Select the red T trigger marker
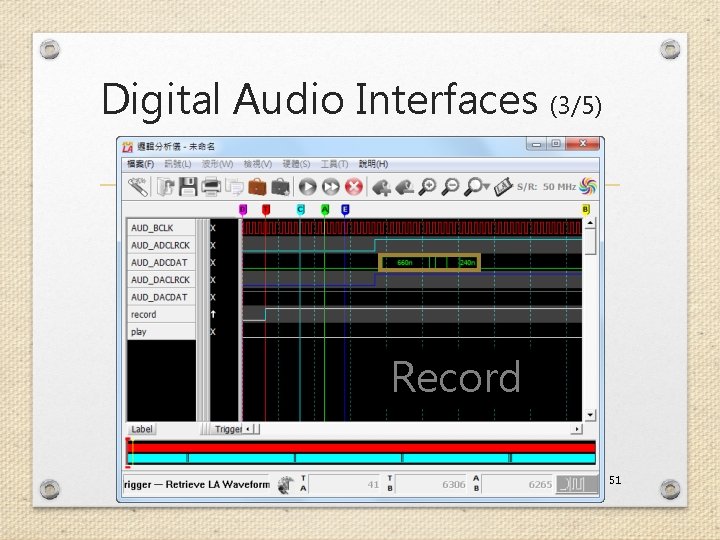 [266, 210]
